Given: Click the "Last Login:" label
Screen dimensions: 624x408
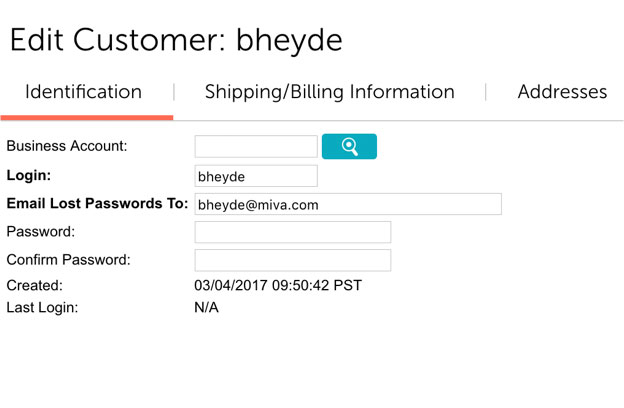Looking at the screenshot, I should click(42, 308).
